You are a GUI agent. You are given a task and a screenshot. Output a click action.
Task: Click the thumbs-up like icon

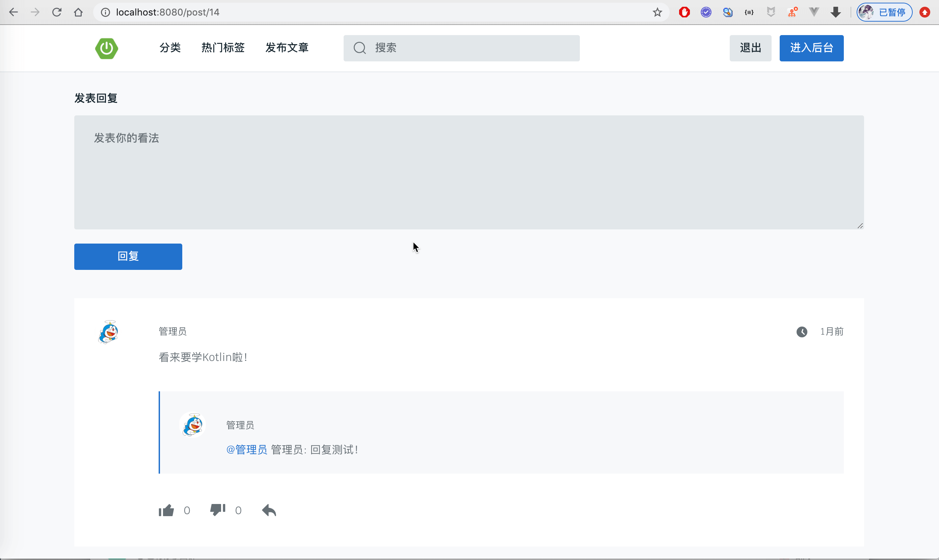point(166,510)
